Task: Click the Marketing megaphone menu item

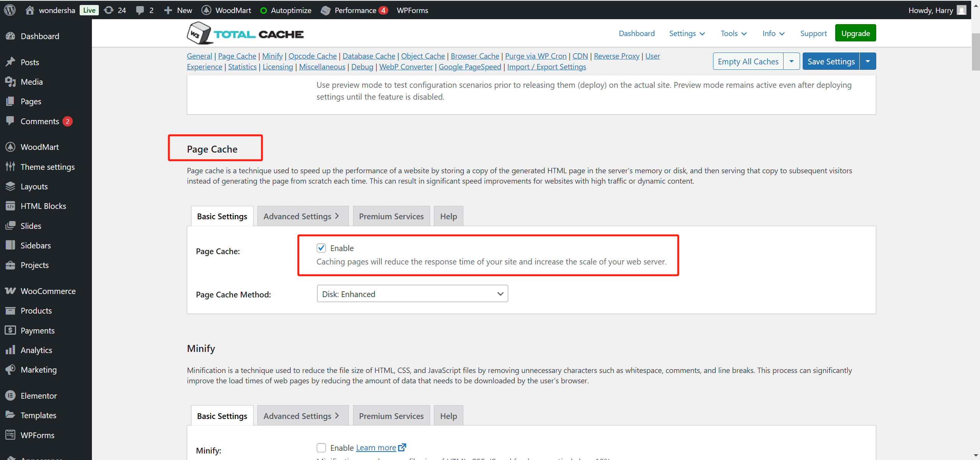Action: pos(38,370)
